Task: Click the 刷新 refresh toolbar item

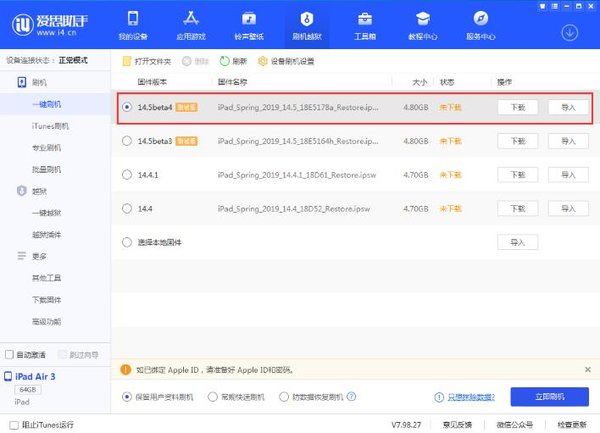Action: [233, 61]
